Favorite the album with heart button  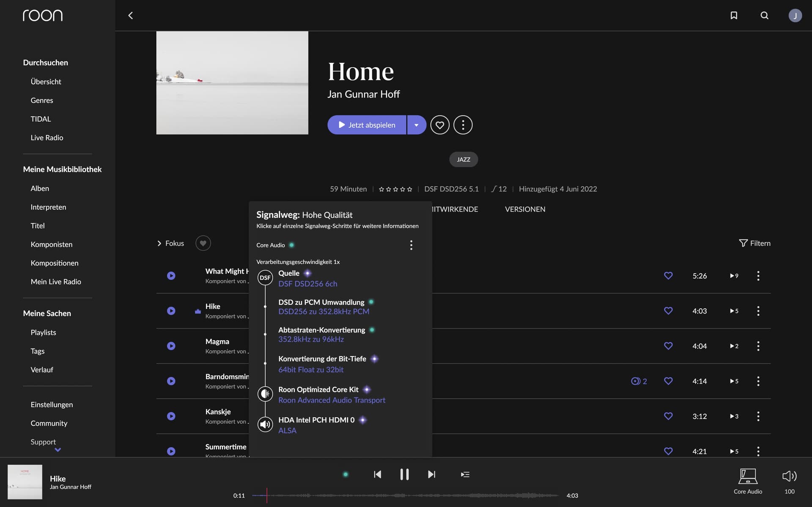click(x=440, y=125)
